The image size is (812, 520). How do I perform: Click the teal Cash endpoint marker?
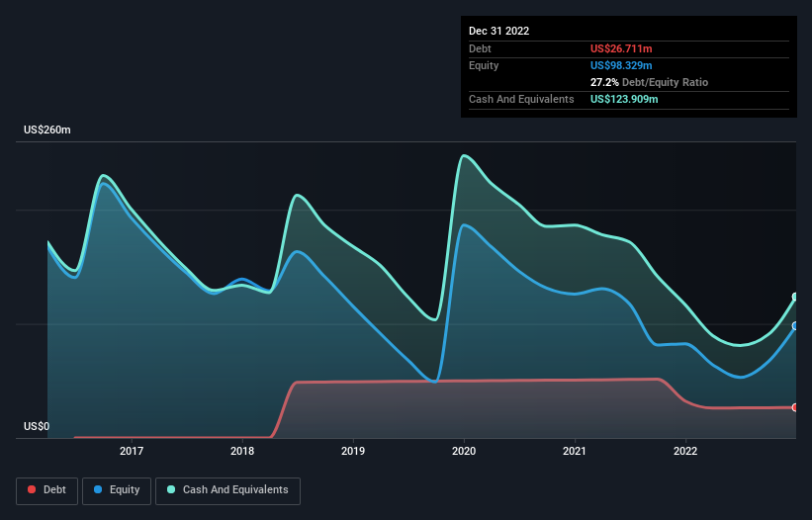click(795, 297)
